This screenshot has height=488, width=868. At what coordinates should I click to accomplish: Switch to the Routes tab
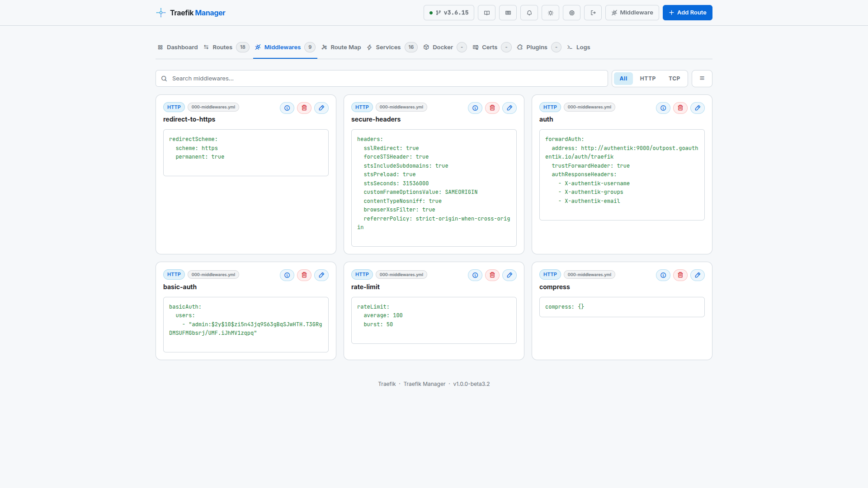[x=226, y=47]
